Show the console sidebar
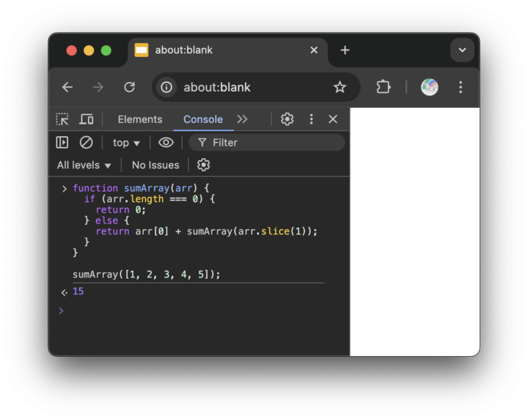 62,142
